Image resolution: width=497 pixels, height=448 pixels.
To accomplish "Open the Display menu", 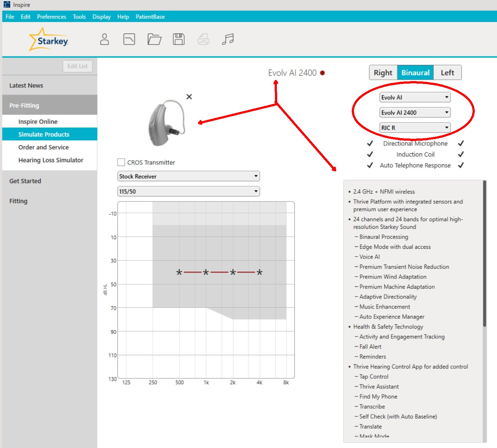I will pos(101,17).
